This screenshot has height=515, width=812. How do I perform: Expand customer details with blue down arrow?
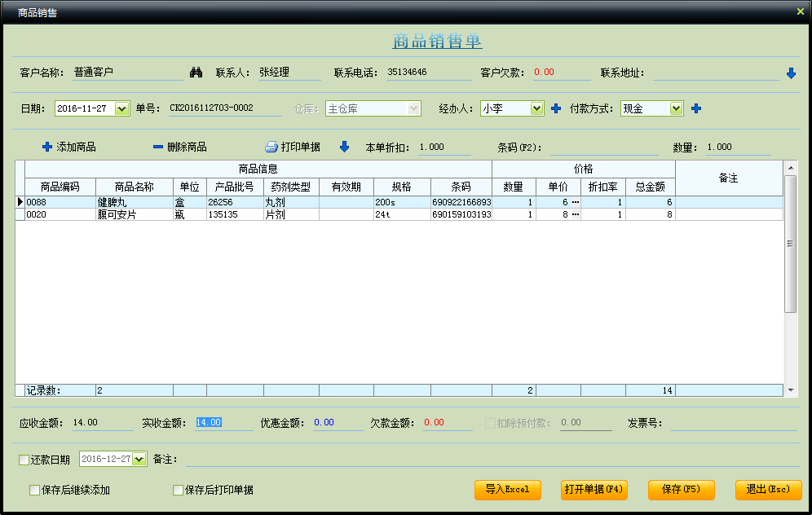click(791, 73)
